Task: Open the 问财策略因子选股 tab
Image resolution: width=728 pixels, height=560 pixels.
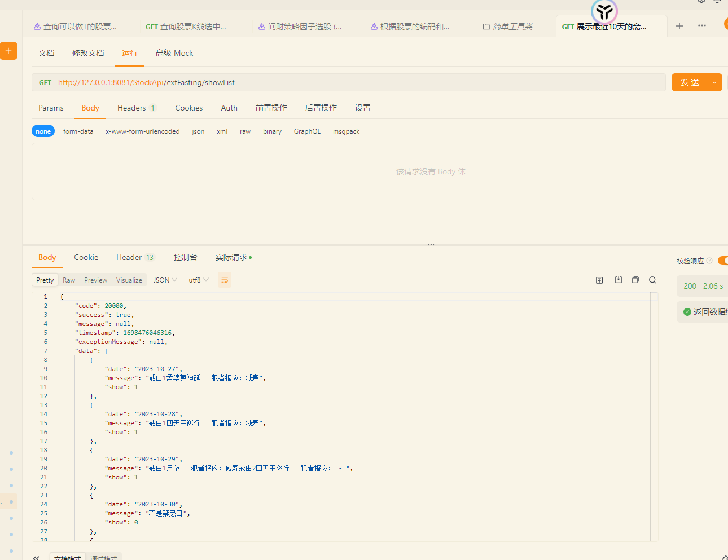Action: [x=300, y=27]
